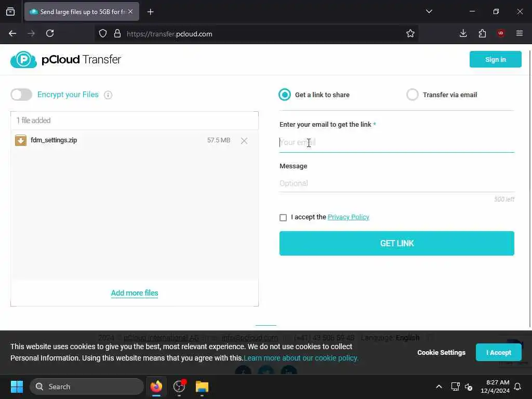Focus the optional Message field
Image resolution: width=532 pixels, height=399 pixels.
coord(396,183)
